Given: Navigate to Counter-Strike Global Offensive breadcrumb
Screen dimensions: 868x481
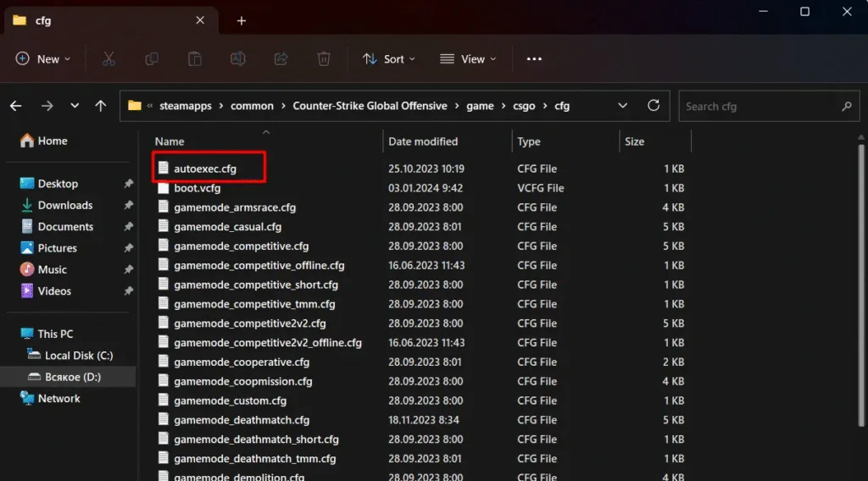Looking at the screenshot, I should coord(370,106).
